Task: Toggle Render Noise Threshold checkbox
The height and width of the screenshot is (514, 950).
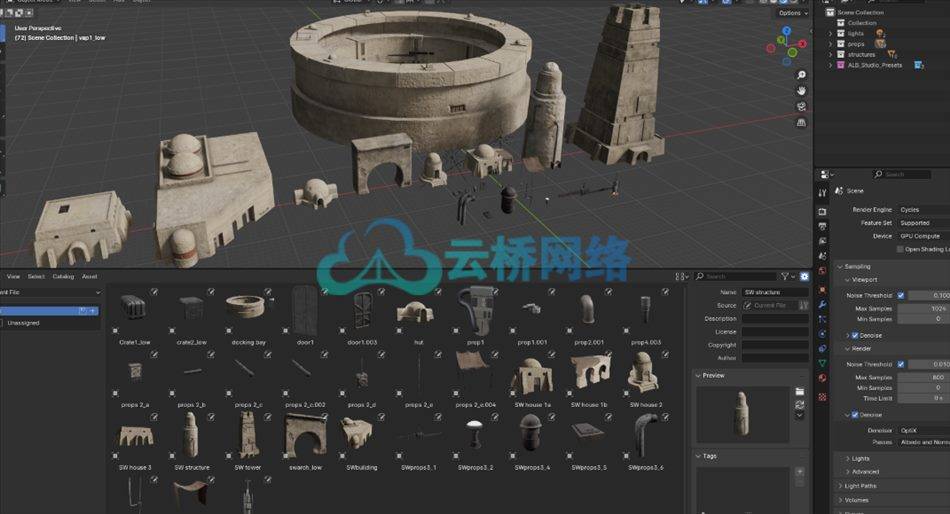Action: (x=901, y=364)
